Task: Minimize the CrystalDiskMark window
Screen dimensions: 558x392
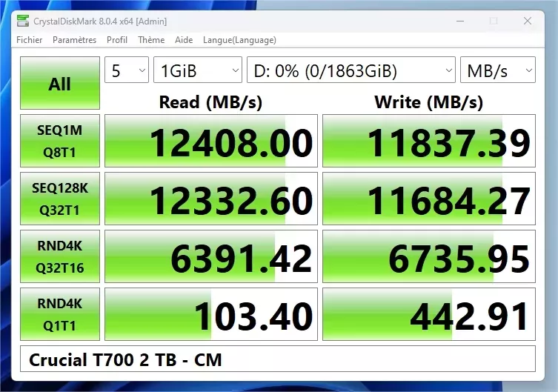Action: [x=460, y=21]
